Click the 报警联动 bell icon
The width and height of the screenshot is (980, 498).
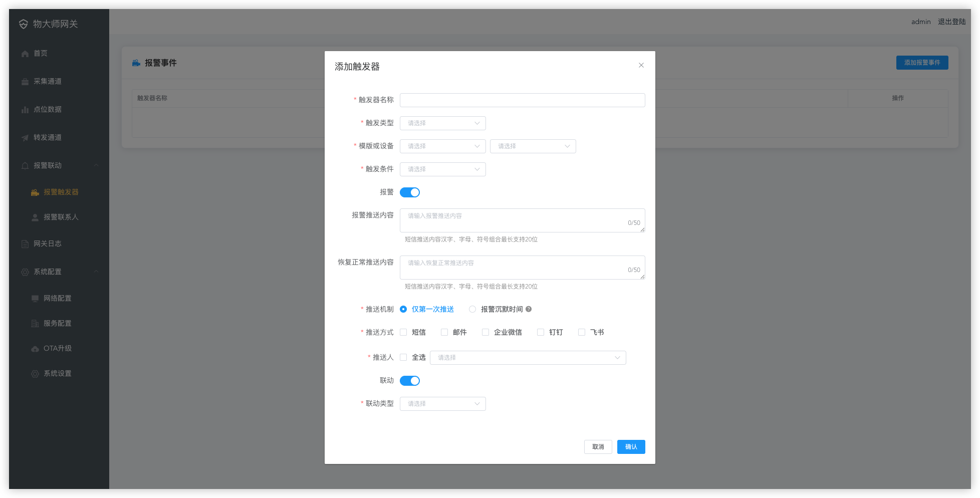[25, 165]
